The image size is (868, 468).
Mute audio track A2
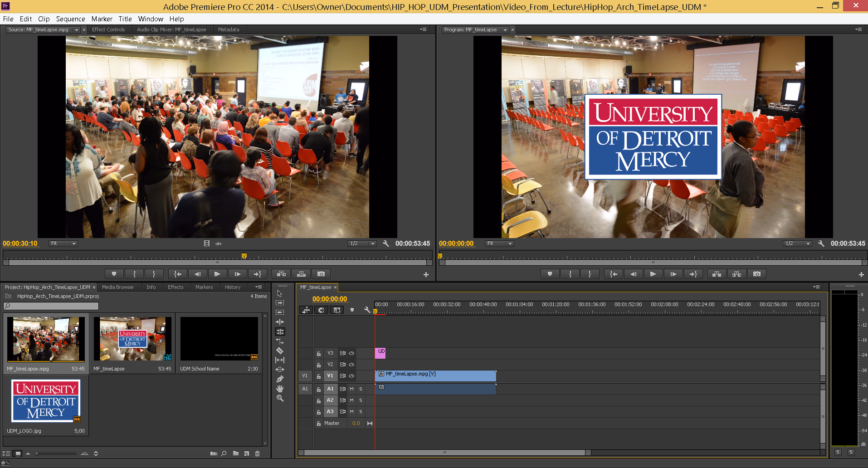point(351,400)
